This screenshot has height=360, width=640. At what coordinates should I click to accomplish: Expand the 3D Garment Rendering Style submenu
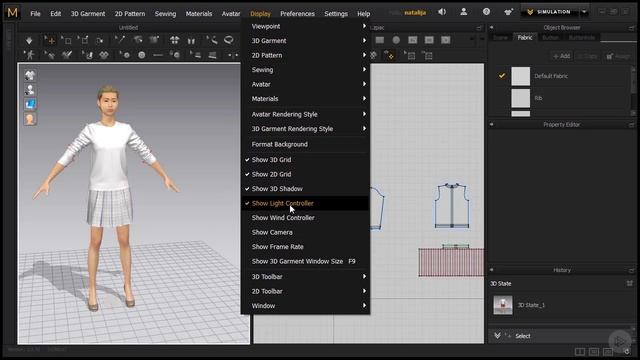[x=306, y=129]
